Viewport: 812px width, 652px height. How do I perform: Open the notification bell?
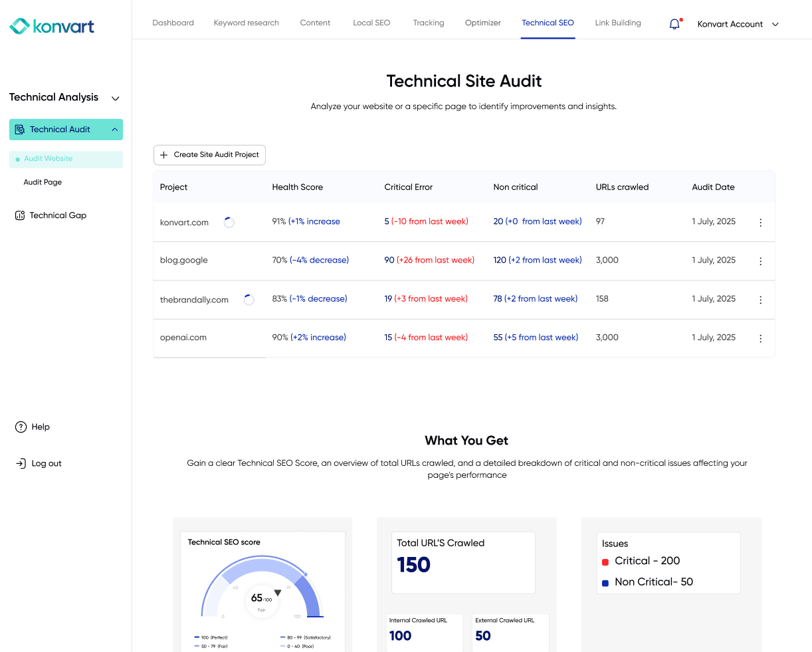point(674,23)
